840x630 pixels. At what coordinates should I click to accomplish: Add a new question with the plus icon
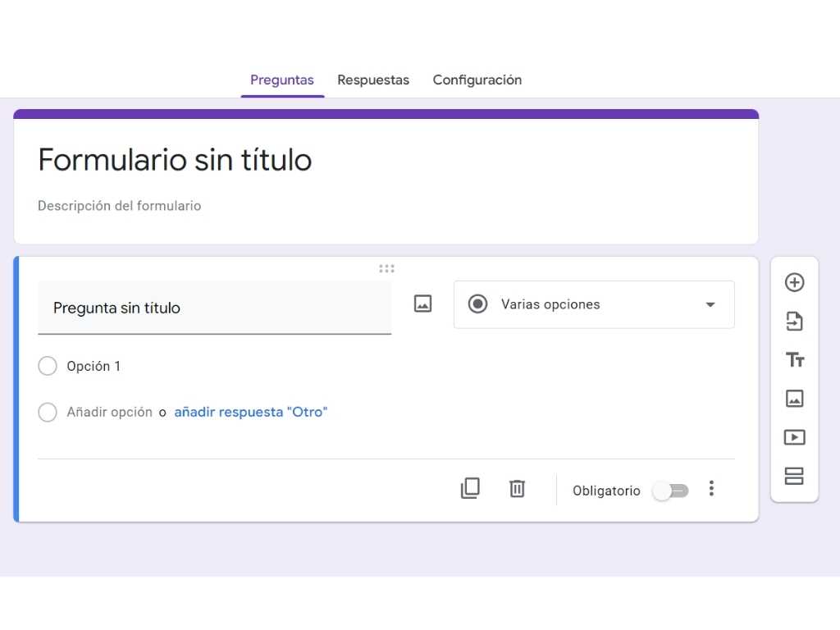[x=794, y=282]
